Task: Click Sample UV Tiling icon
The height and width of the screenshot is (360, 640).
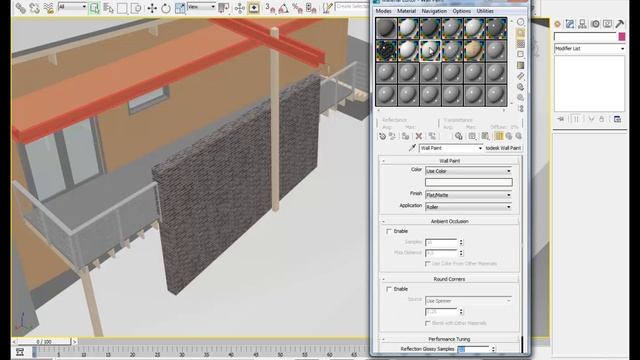Action: pos(521,54)
